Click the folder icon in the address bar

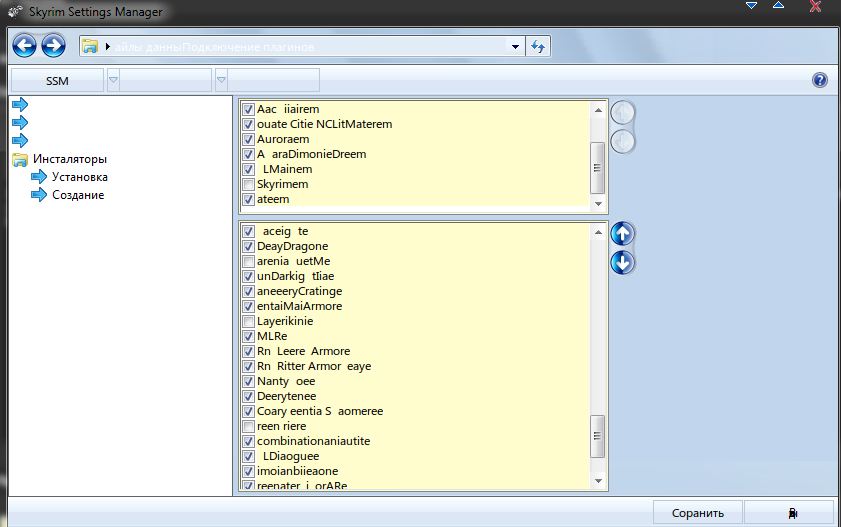[x=90, y=47]
